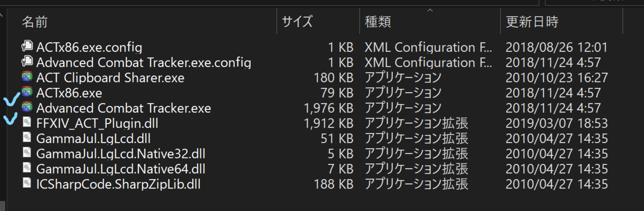Select the GammaJul.LgLcd.Native32.dll icon
644x211 pixels.
tap(27, 154)
